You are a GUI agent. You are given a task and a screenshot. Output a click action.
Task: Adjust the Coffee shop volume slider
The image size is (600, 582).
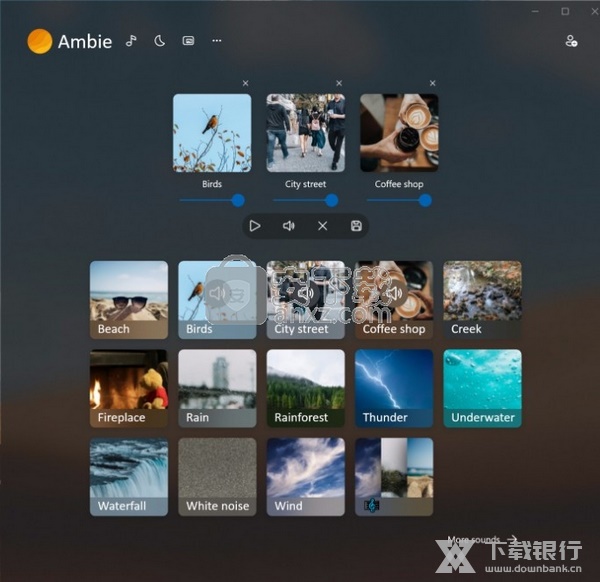point(399,200)
